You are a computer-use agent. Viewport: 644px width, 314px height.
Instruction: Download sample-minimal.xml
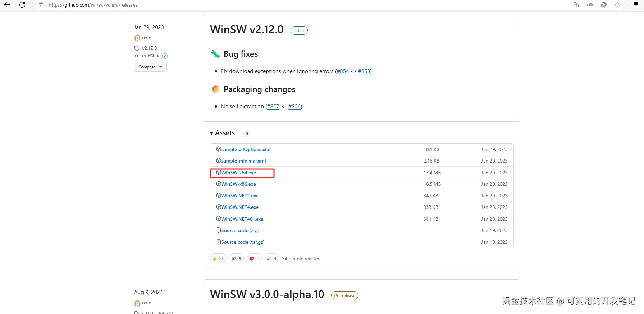(243, 161)
